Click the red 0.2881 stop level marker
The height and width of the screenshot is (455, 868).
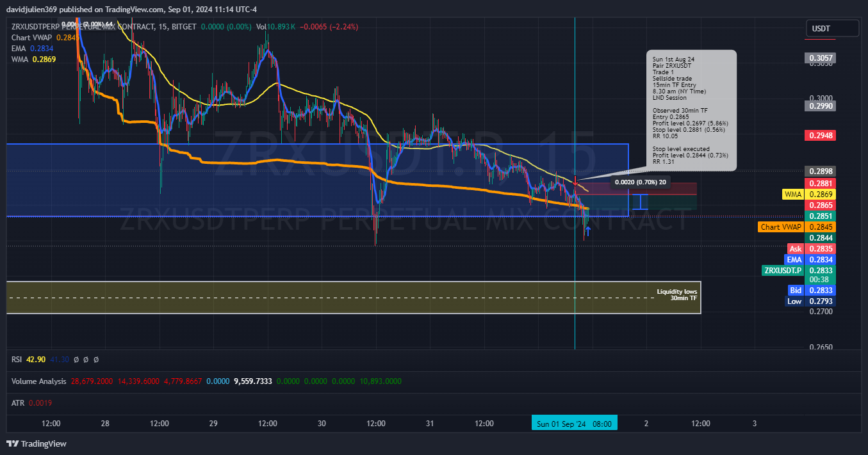(821, 183)
